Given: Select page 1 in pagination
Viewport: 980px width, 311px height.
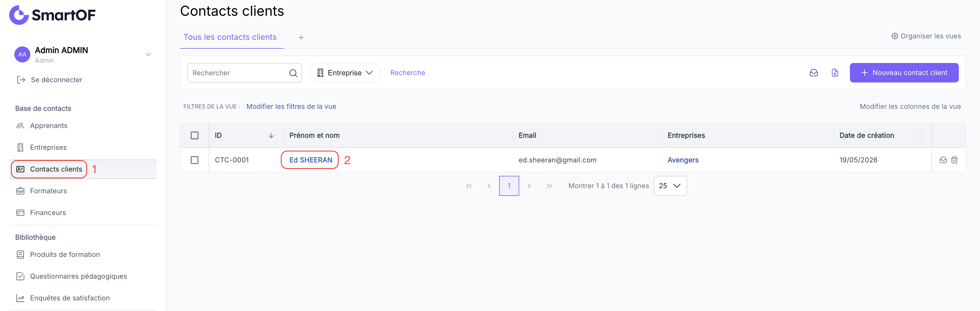Looking at the screenshot, I should 509,186.
